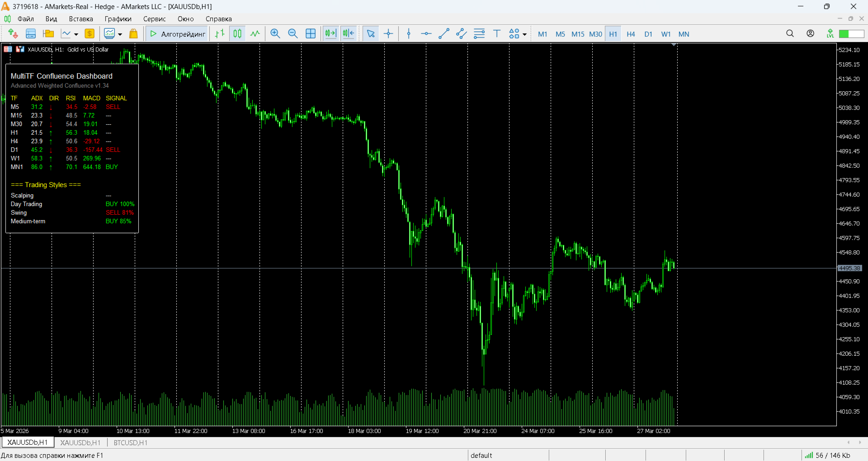Open the Вставка menu
The image size is (868, 461).
click(81, 19)
